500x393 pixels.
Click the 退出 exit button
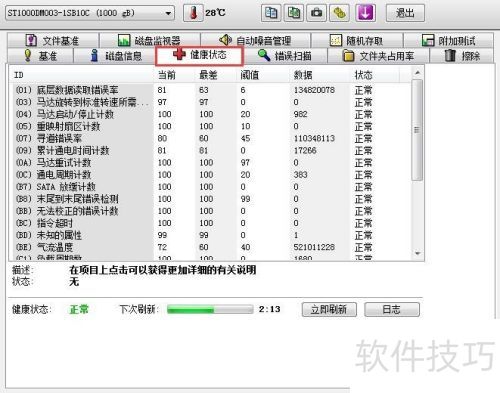point(405,13)
